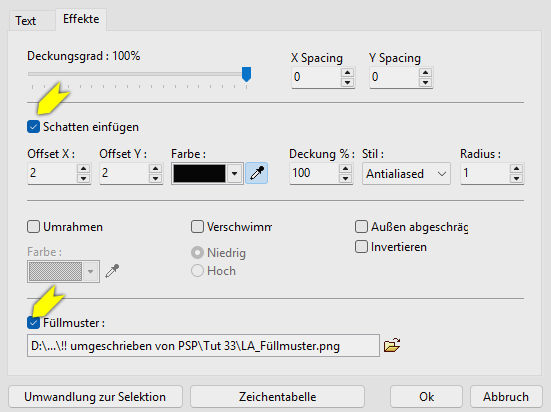Increase the X Spacing value using the up arrow
The width and height of the screenshot is (551, 412).
tap(347, 73)
